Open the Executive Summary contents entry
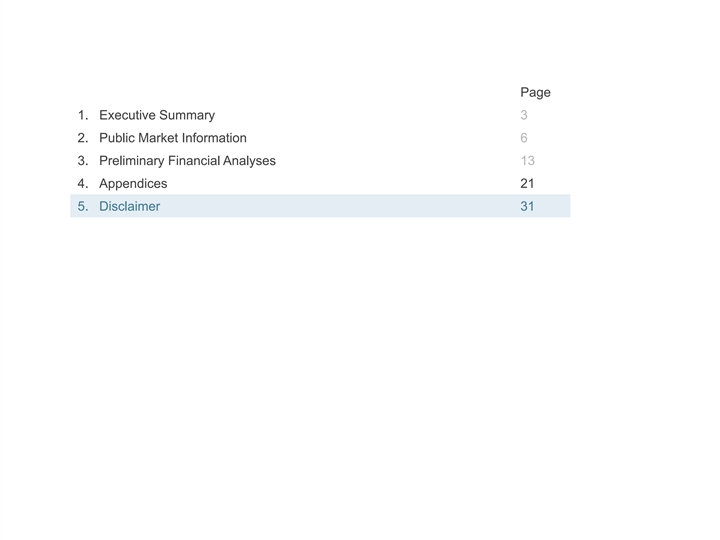This screenshot has height=540, width=720. tap(157, 115)
